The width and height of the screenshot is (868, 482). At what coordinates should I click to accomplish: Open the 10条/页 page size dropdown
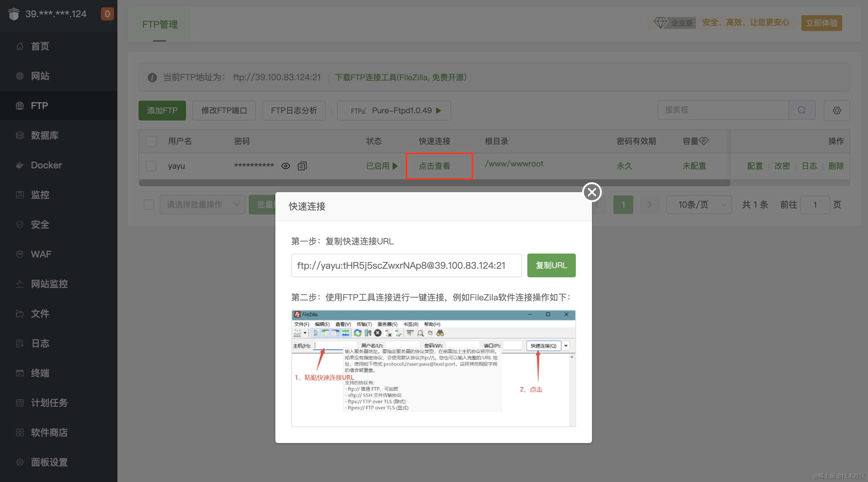tap(698, 204)
